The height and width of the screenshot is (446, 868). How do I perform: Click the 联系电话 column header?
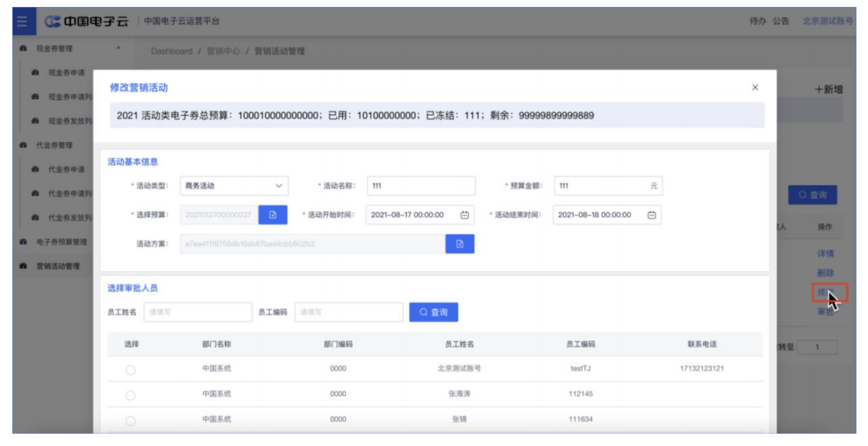tap(702, 344)
